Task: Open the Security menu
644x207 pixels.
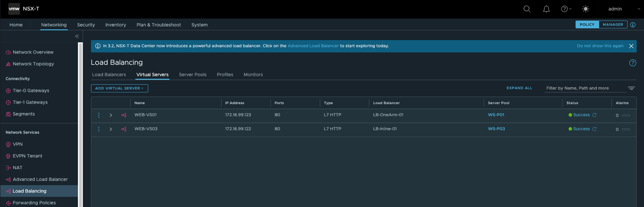Action: 86,25
